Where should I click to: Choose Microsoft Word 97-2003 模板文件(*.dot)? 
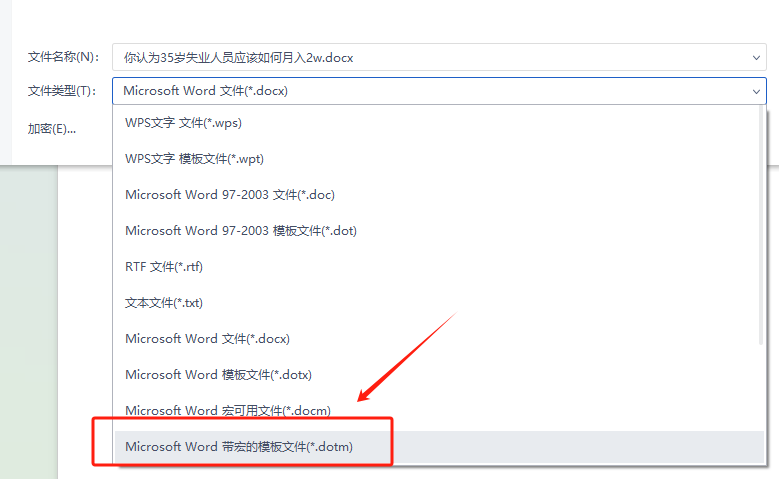point(437,231)
